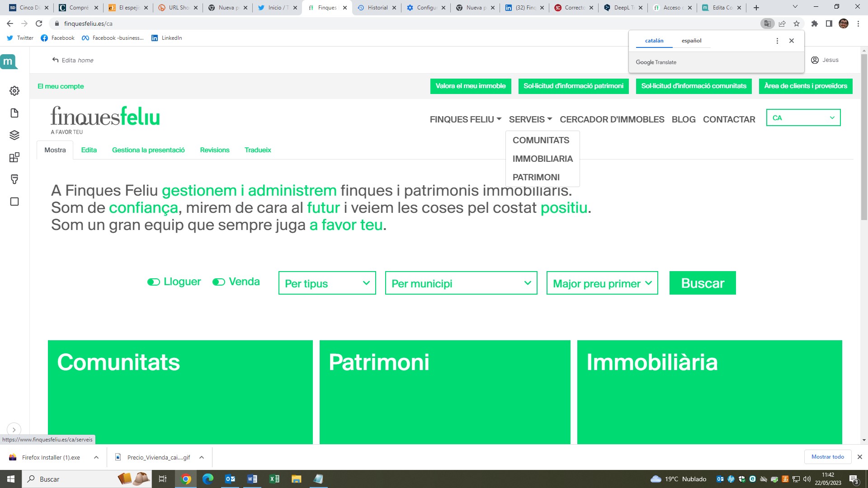Click the Gestiona la presentació icon

point(148,150)
